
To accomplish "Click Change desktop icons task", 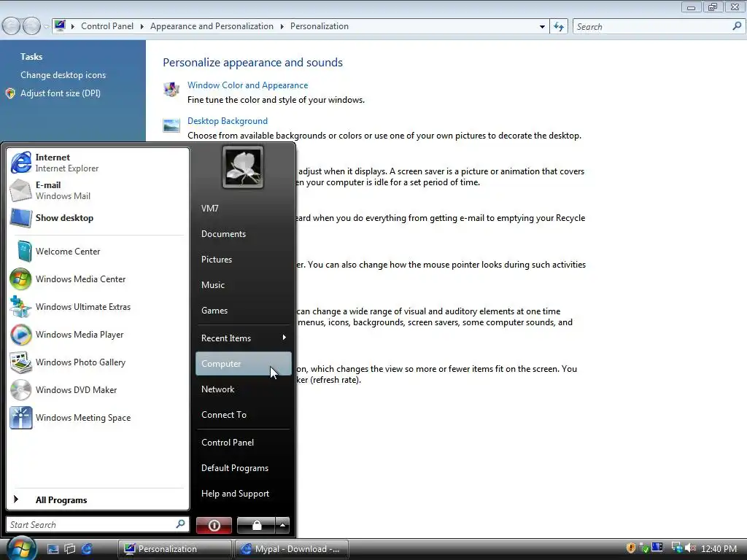I will 63,75.
